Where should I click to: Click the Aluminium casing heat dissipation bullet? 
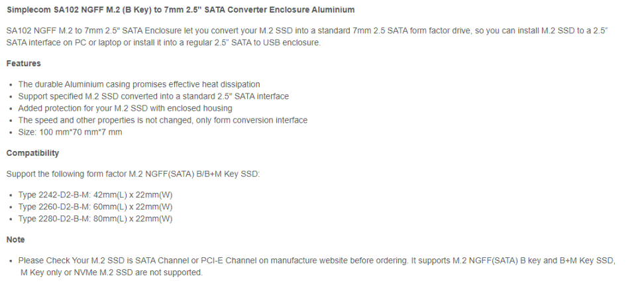click(x=139, y=85)
